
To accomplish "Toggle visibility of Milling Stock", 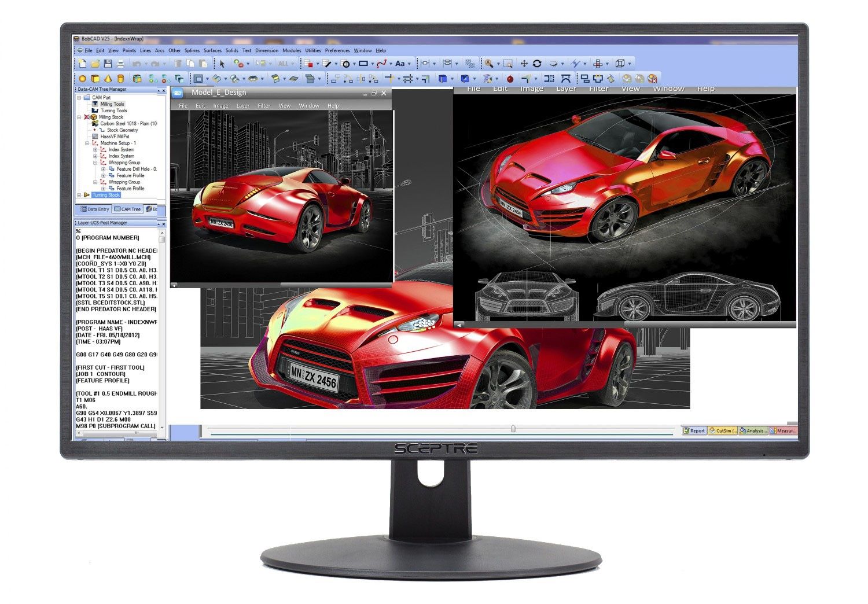I will (x=86, y=117).
